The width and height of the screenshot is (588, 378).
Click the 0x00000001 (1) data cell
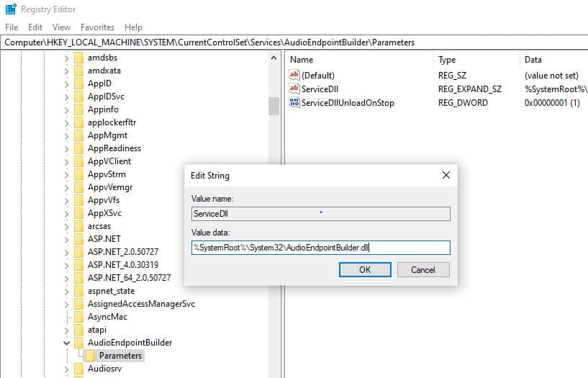point(552,103)
